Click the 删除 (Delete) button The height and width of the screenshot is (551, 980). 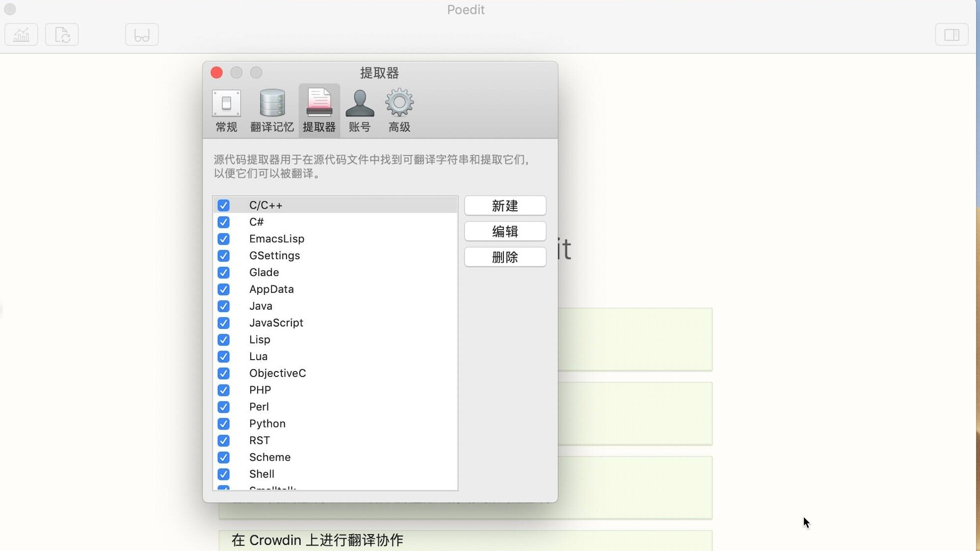pyautogui.click(x=505, y=257)
